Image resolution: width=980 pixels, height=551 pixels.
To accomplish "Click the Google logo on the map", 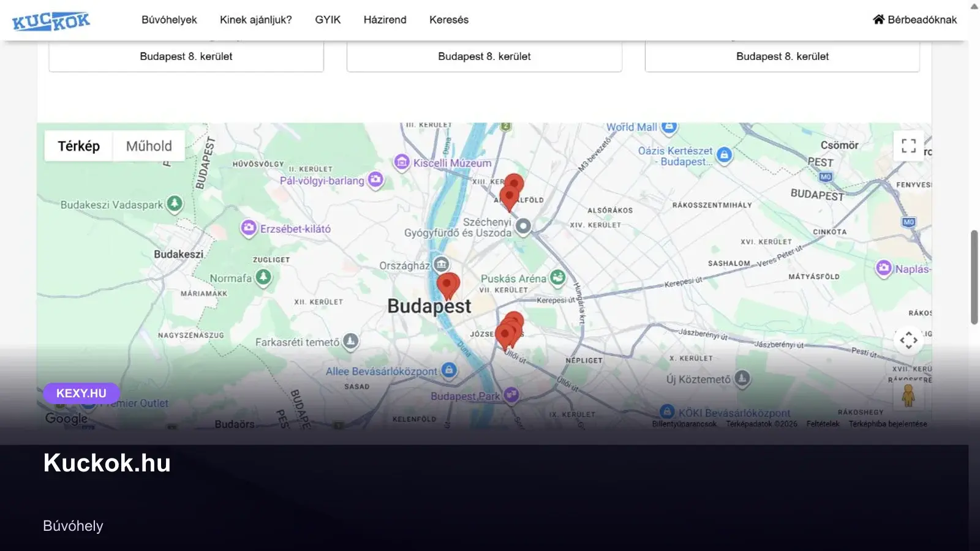I will click(67, 418).
